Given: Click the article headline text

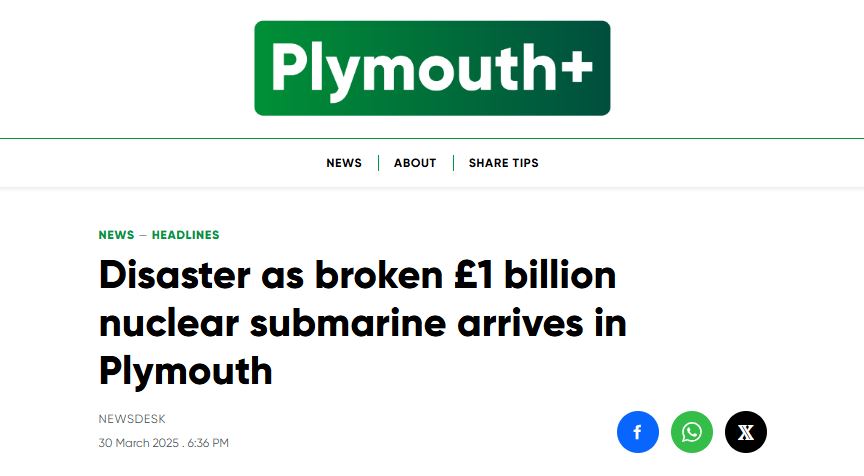Looking at the screenshot, I should click(360, 323).
